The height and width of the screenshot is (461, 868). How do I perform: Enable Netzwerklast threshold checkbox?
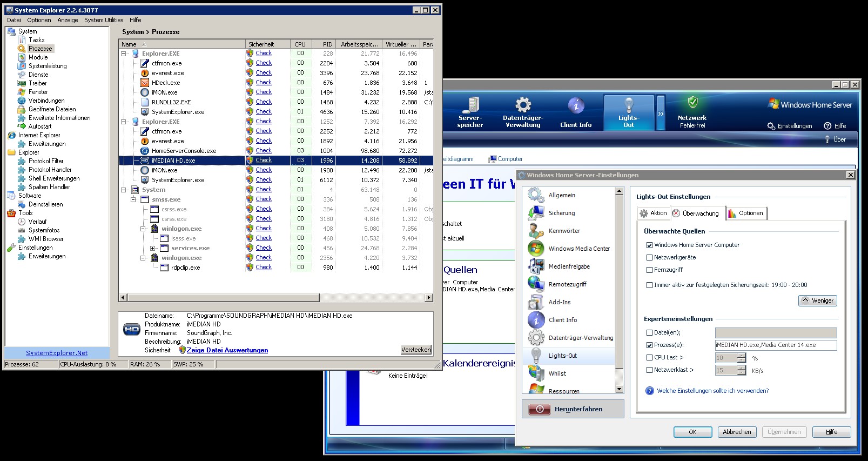click(650, 370)
